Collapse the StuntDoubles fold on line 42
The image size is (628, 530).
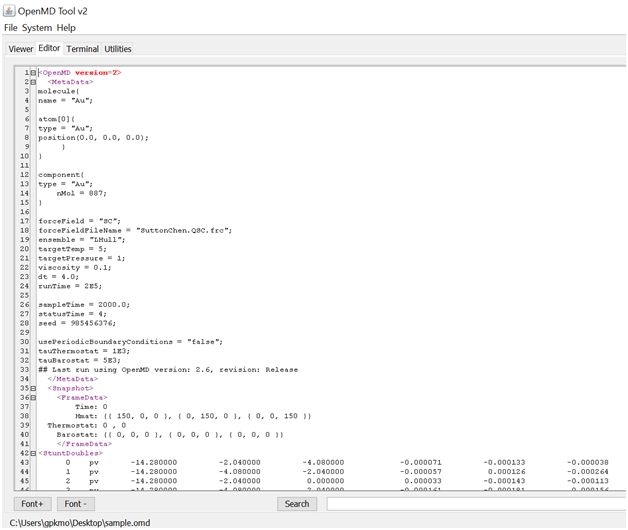coord(33,453)
